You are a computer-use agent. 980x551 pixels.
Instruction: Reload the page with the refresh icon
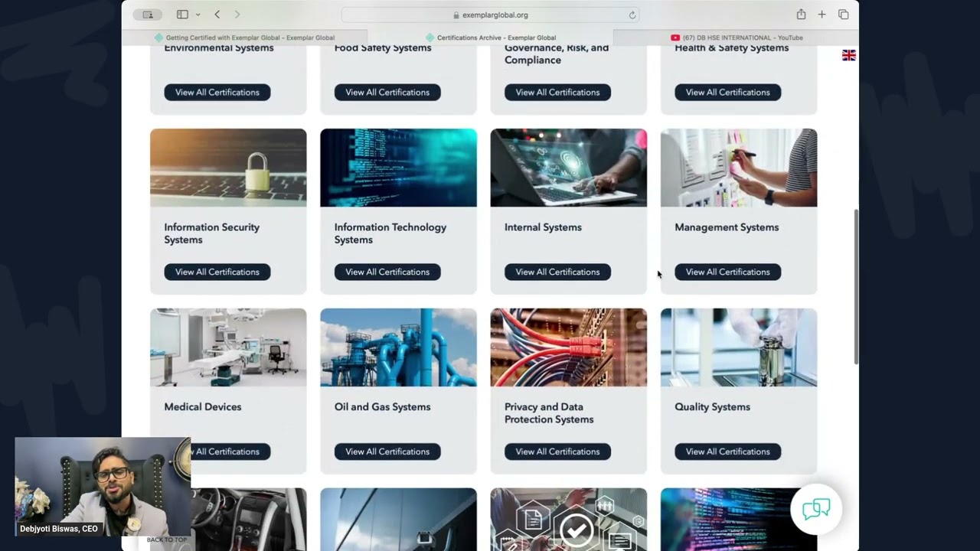tap(632, 15)
